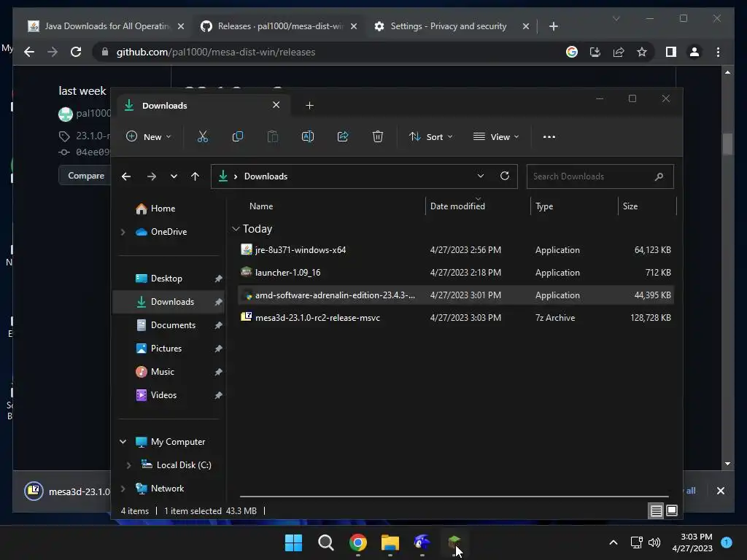Sort by Name column header
Viewport: 747px width, 560px height.
coord(261,206)
